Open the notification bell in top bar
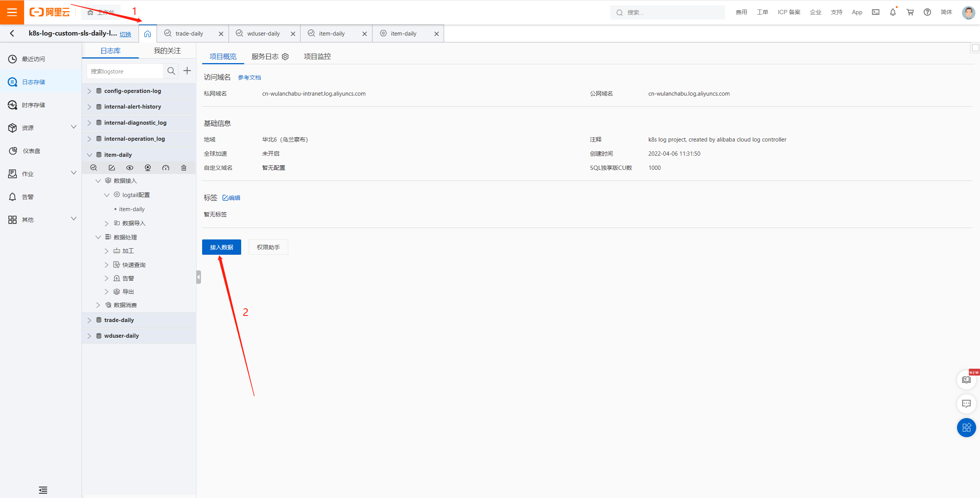The height and width of the screenshot is (498, 980). tap(893, 12)
